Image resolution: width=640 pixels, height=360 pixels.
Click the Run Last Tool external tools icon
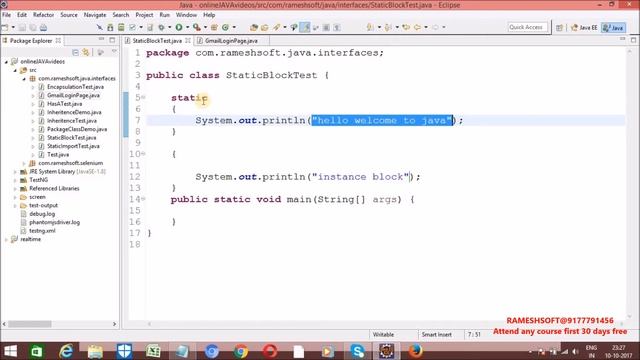tap(197, 27)
